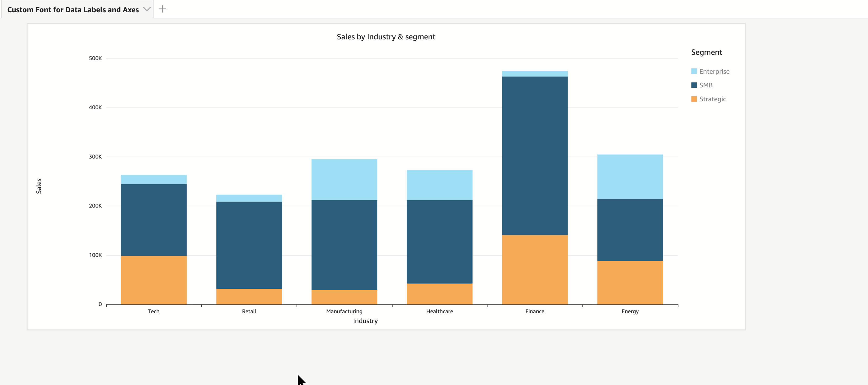868x385 pixels.
Task: Click the Sales y-axis title
Action: pos(39,186)
